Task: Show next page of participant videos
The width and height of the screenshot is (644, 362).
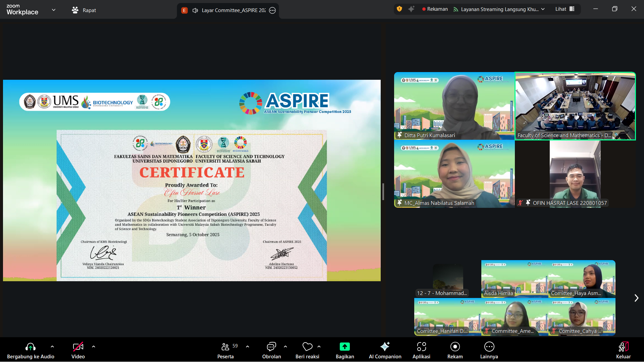Action: (x=636, y=298)
